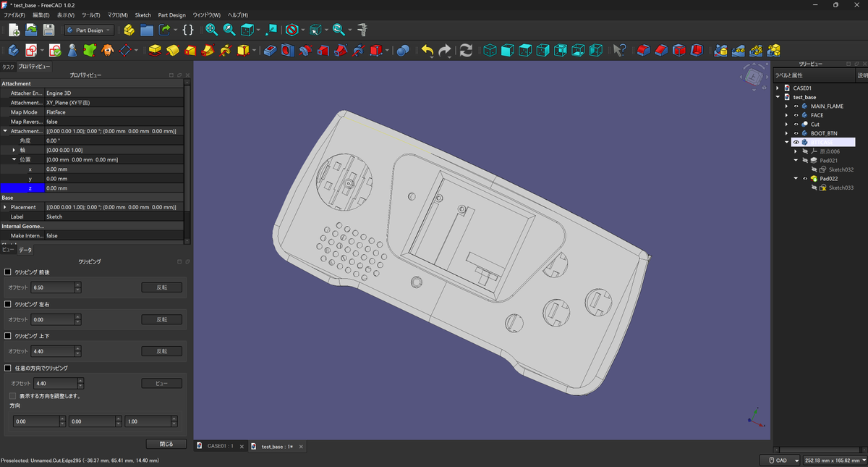Enable クリッピング 前後 checkbox

(x=8, y=272)
